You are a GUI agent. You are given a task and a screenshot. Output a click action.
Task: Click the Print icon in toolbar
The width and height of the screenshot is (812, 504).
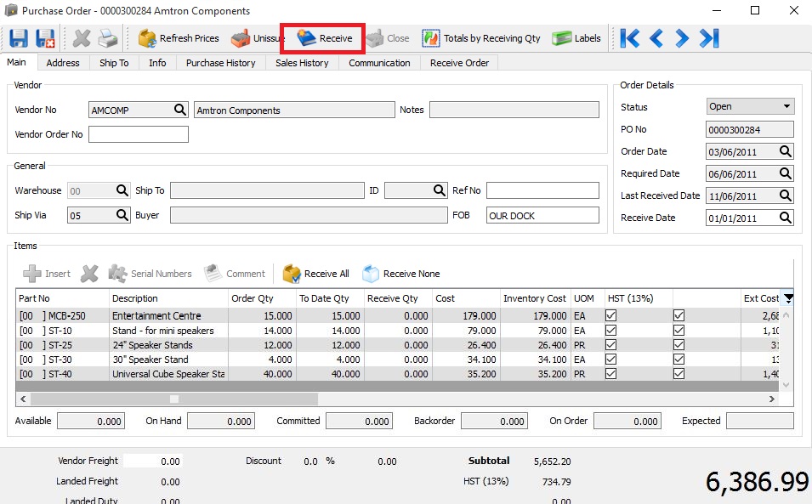pos(108,38)
